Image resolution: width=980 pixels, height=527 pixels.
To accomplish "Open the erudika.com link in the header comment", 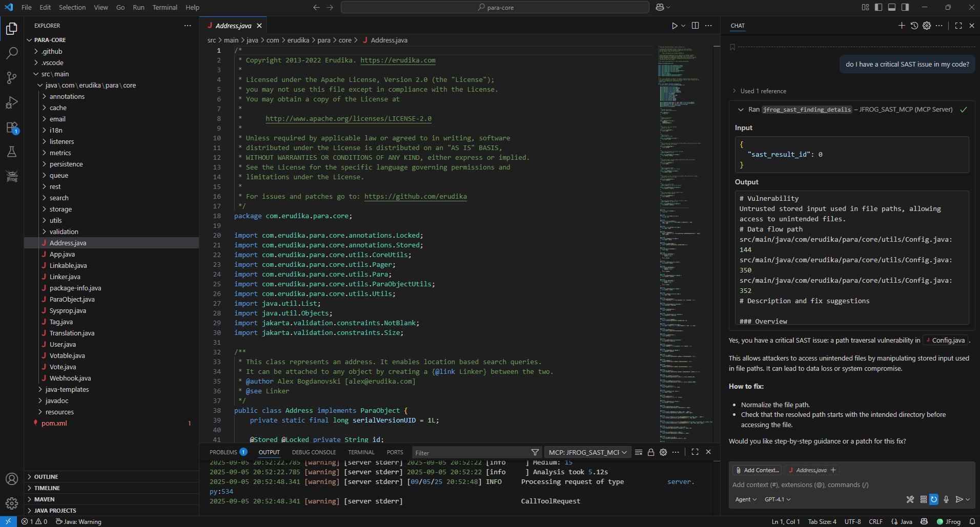I will [398, 60].
